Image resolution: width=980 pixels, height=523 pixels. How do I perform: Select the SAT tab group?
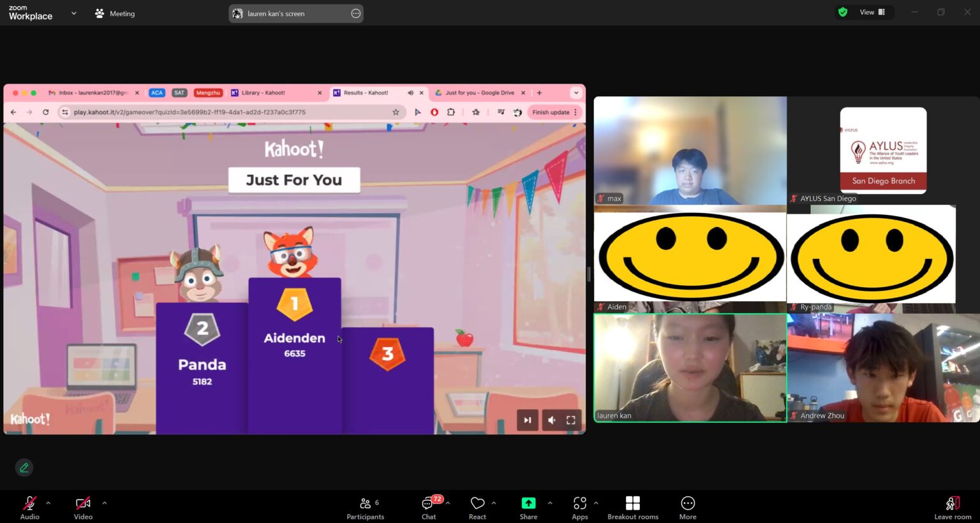(x=179, y=92)
